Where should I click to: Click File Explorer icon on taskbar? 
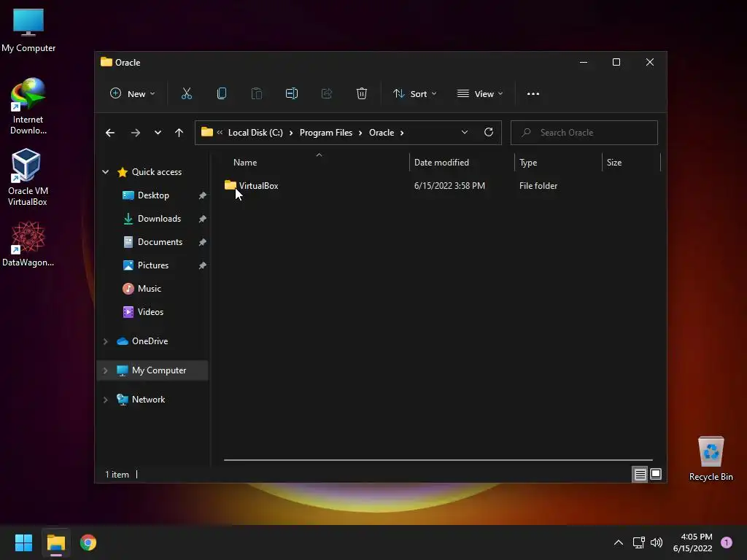click(55, 542)
